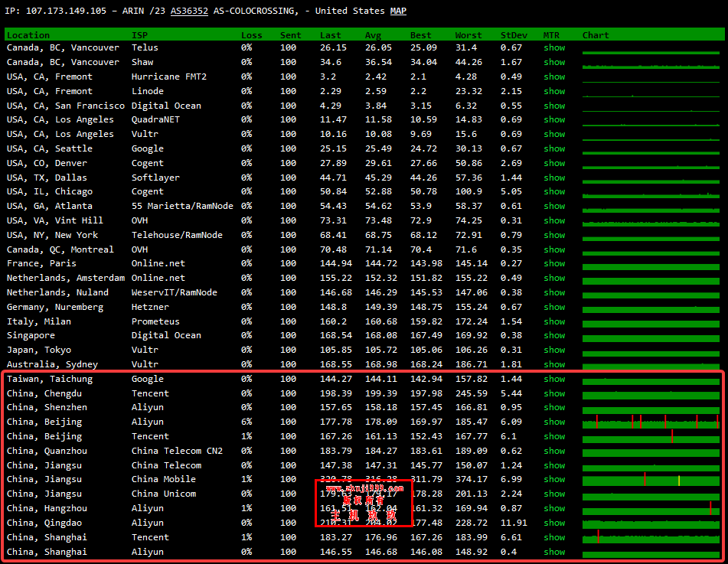Show MTR for Shanghai Tencent

554,537
